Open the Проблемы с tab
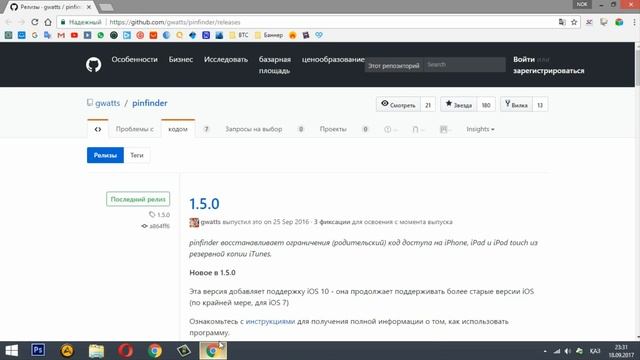Screen dimensions: 640x360 135,129
